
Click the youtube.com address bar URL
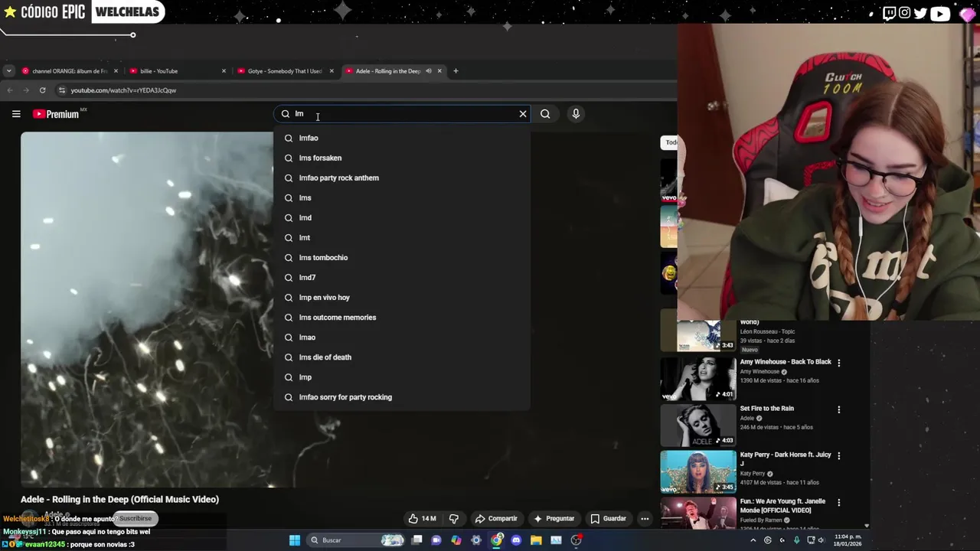tap(123, 90)
